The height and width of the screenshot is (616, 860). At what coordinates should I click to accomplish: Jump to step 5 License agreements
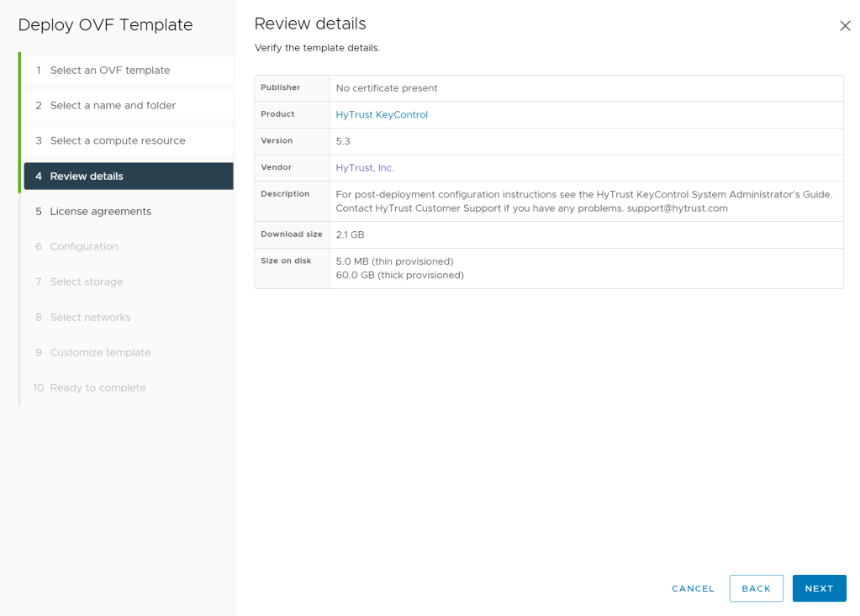click(101, 212)
